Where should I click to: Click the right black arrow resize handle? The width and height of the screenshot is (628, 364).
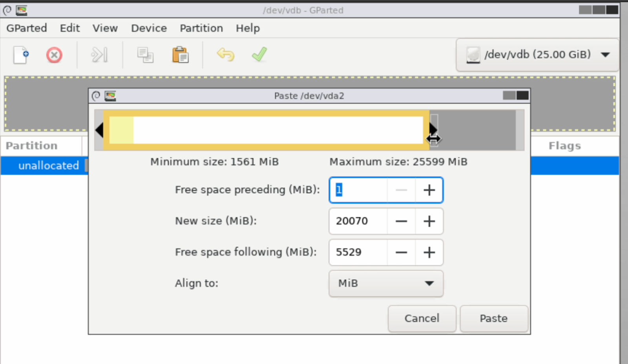pos(433,129)
